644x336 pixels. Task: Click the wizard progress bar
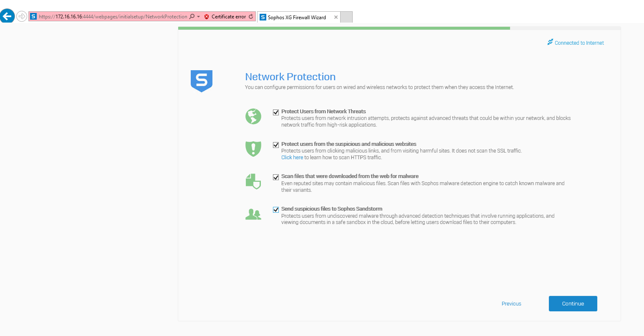[399, 28]
